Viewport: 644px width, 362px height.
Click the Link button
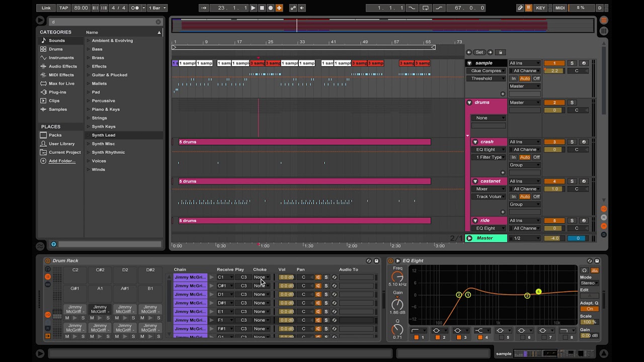pyautogui.click(x=46, y=8)
